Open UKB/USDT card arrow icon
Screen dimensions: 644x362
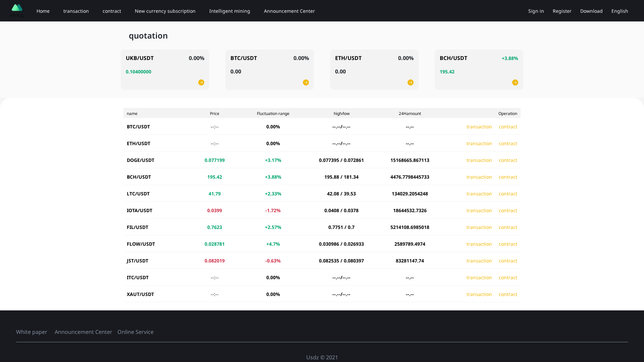[x=201, y=82]
